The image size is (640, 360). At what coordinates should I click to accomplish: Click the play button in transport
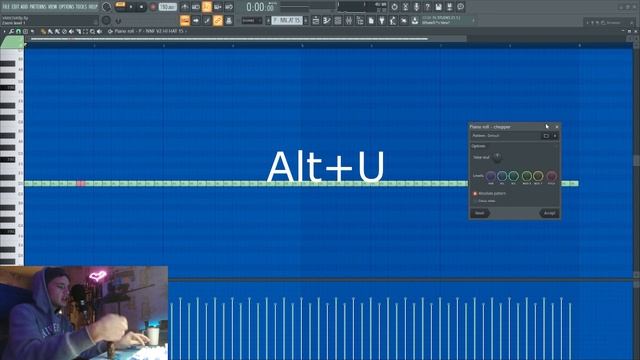(x=131, y=7)
